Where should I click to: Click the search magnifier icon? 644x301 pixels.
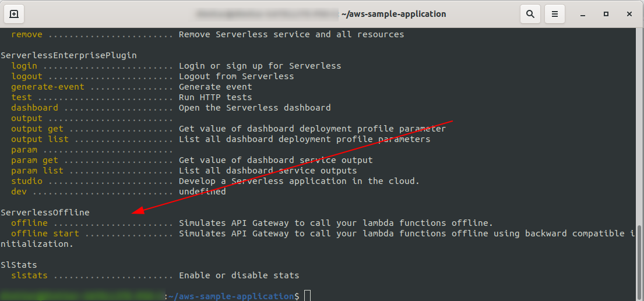click(530, 13)
